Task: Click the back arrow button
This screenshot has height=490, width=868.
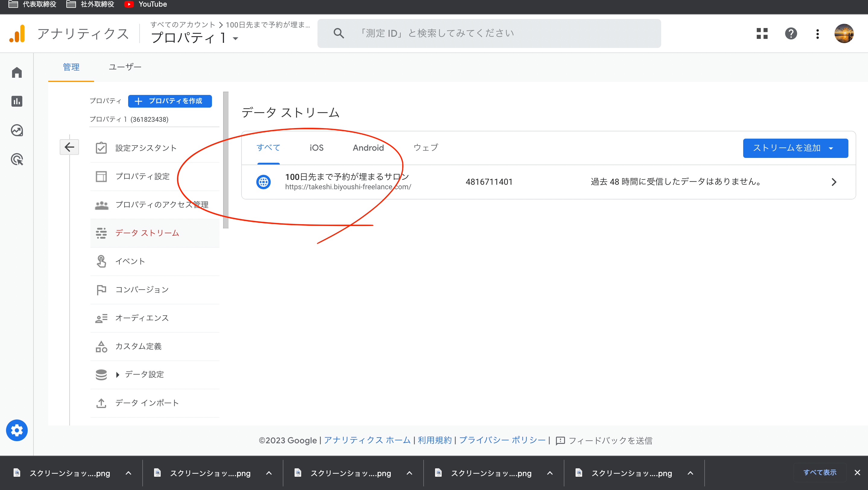Action: click(69, 147)
